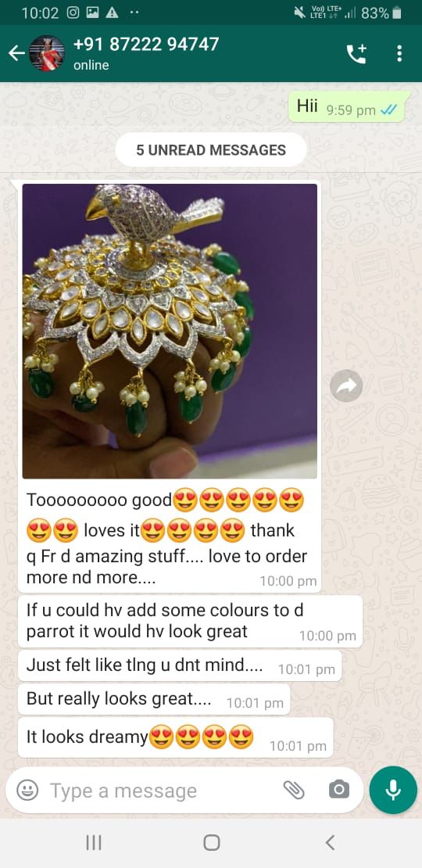This screenshot has height=868, width=422.
Task: Open the emoji picker in the message bar
Action: [x=27, y=790]
